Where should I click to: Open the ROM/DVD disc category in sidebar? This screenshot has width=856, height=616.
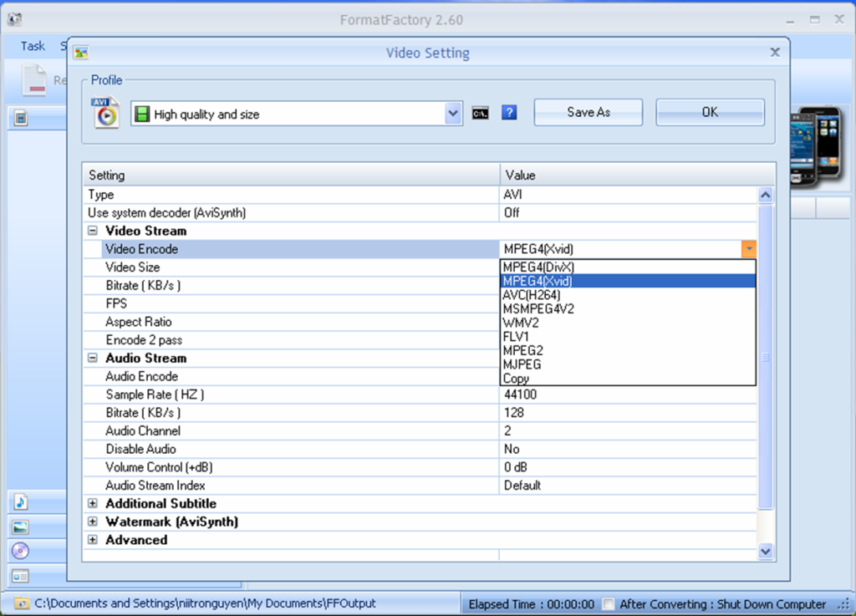click(x=20, y=551)
